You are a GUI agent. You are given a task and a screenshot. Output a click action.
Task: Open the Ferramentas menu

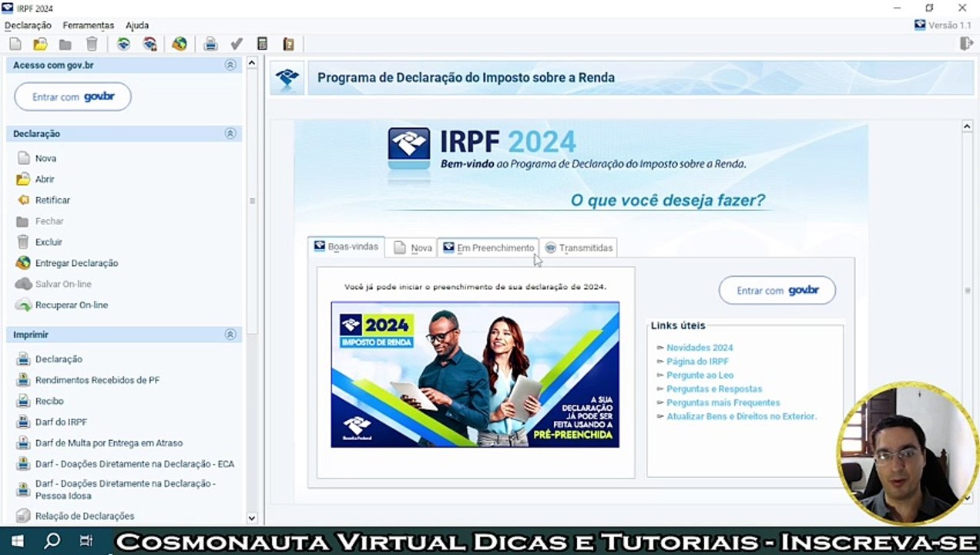point(89,25)
